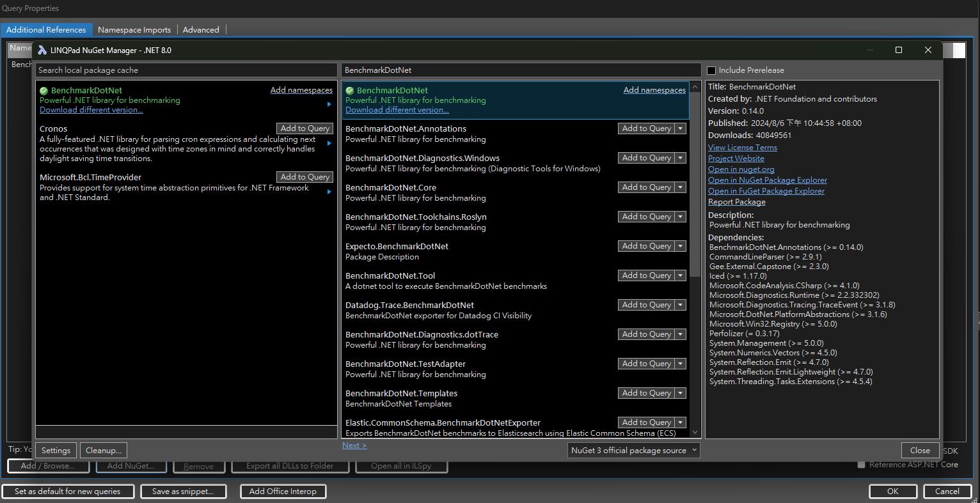Open the Project Website link
The image size is (980, 503).
(736, 159)
